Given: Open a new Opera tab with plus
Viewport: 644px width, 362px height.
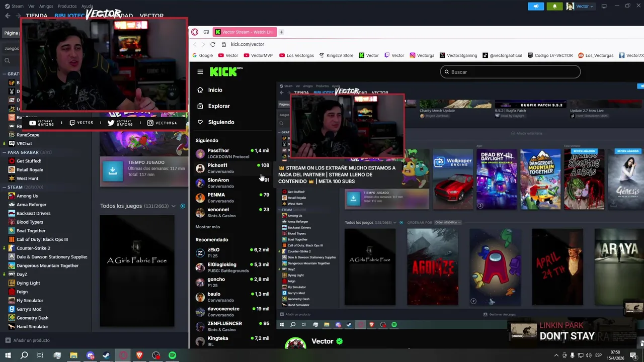Looking at the screenshot, I should 281,32.
